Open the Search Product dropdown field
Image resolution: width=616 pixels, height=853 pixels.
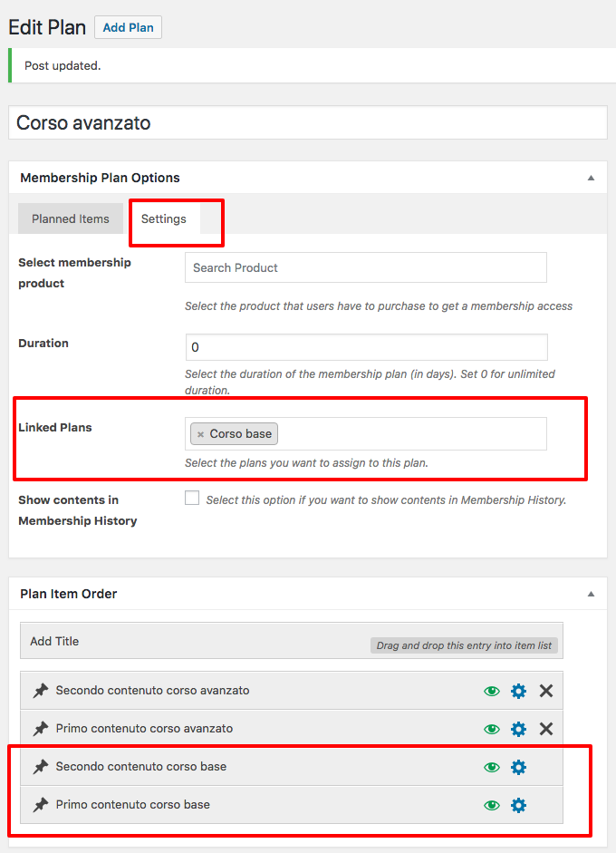point(366,267)
